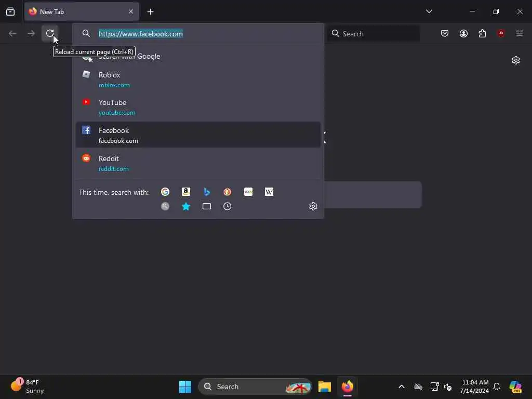Show hidden icons in system tray
Viewport: 532px width, 399px height.
[x=402, y=387]
